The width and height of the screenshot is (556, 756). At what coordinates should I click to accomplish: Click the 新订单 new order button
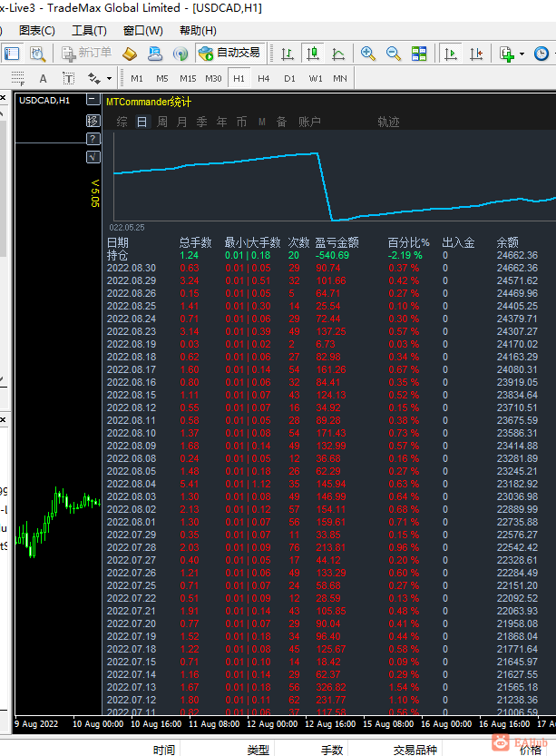point(87,53)
